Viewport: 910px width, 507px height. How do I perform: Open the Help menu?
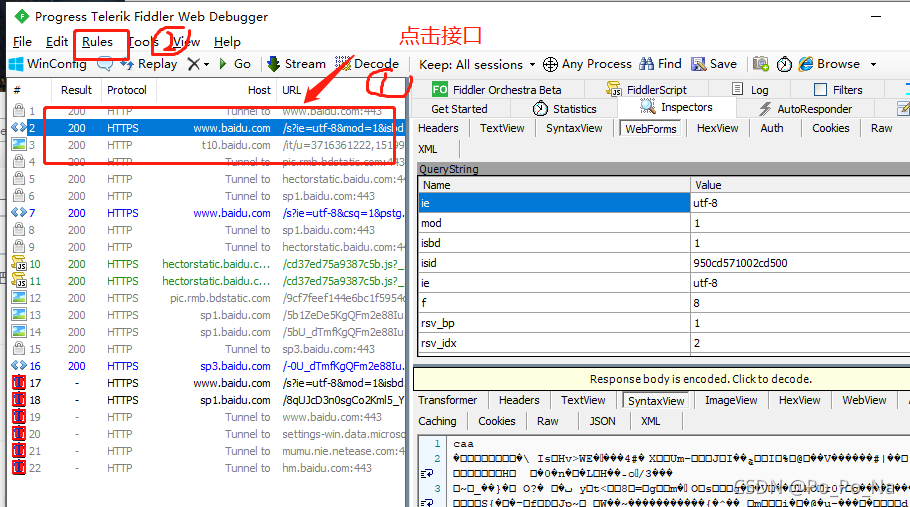coord(227,42)
